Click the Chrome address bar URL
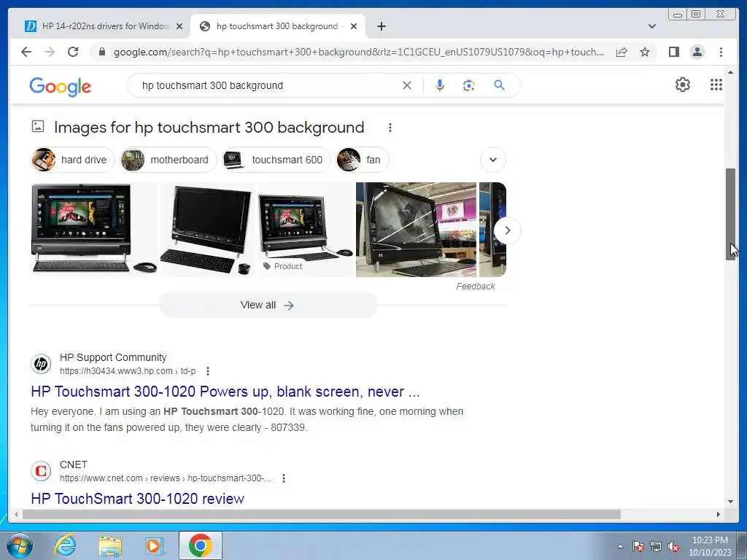This screenshot has width=747, height=560. [358, 52]
